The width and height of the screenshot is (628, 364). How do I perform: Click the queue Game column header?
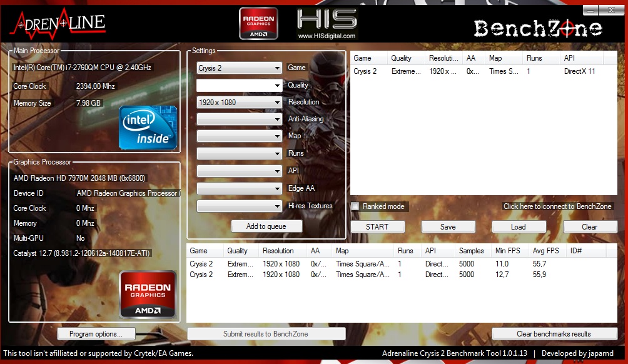click(x=368, y=58)
